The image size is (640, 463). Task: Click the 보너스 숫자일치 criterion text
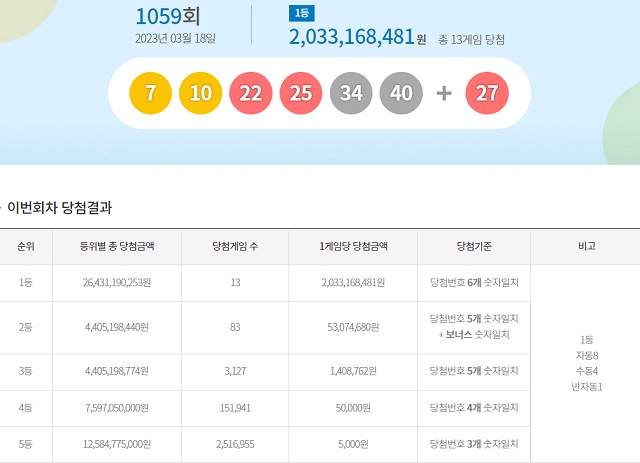tap(477, 335)
